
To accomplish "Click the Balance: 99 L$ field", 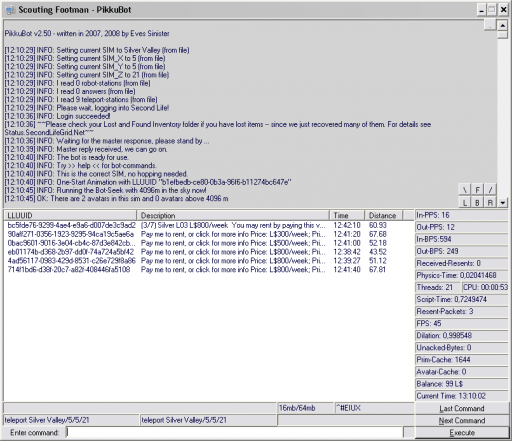I will coord(462,384).
